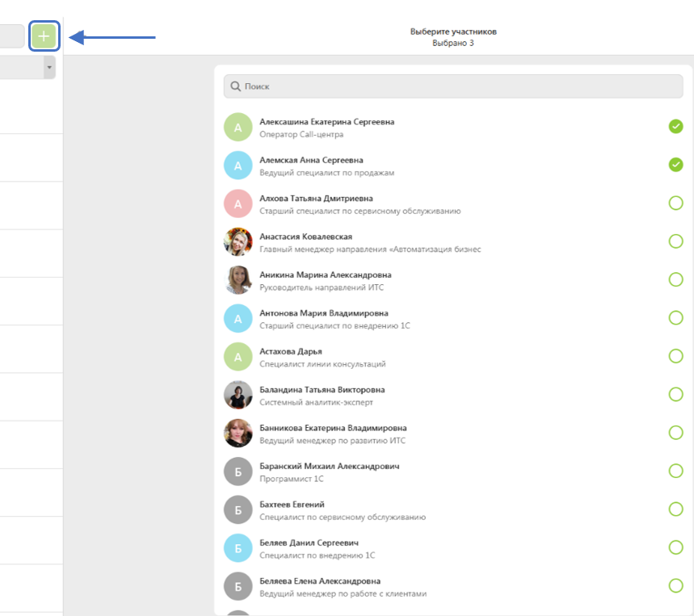
Task: Click Банникова Екатерина profile photo
Action: pos(238,433)
